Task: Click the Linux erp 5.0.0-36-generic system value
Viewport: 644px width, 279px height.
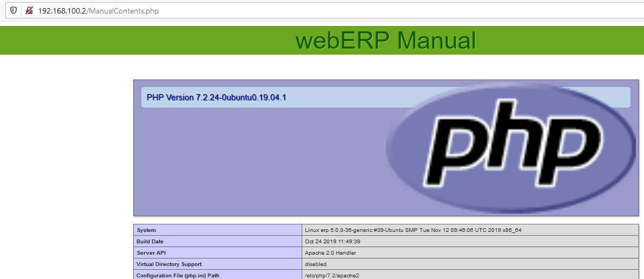Action: tap(413, 230)
